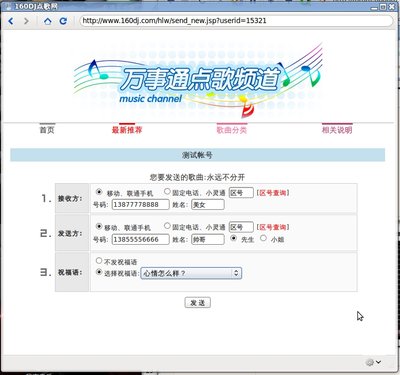Select the 选择祝福语 radio option
The image size is (400, 375).
(99, 272)
